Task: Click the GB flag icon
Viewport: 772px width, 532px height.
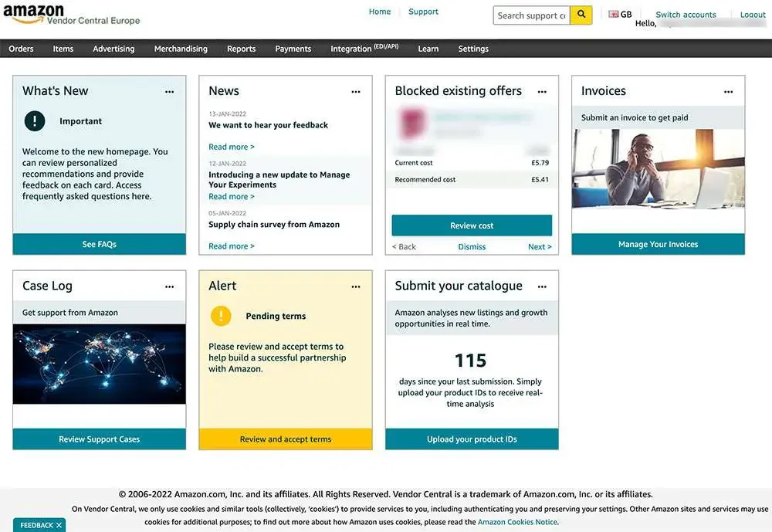Action: tap(614, 15)
